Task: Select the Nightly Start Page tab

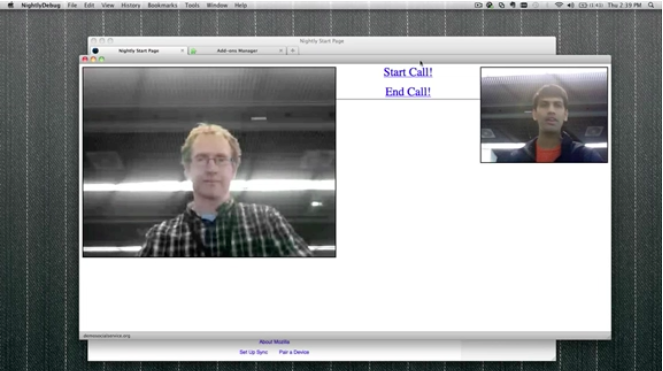Action: (138, 50)
